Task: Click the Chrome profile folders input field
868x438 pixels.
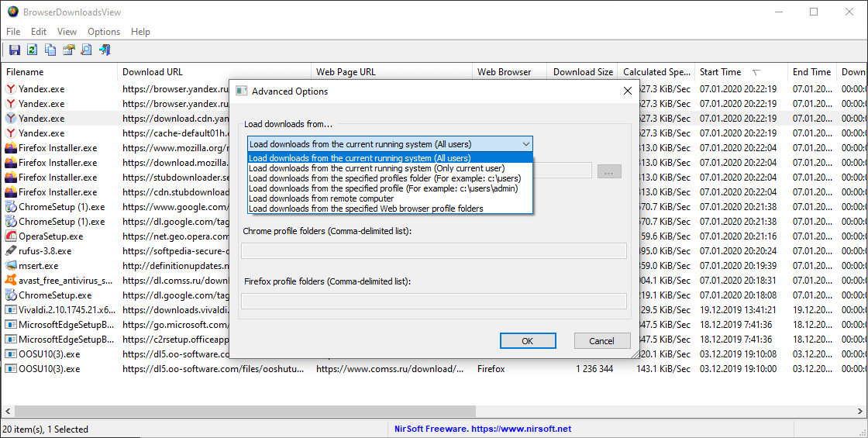Action: (434, 250)
